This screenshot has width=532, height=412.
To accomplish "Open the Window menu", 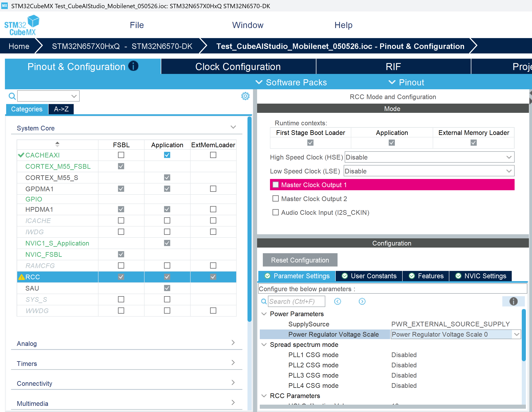I will pyautogui.click(x=248, y=25).
